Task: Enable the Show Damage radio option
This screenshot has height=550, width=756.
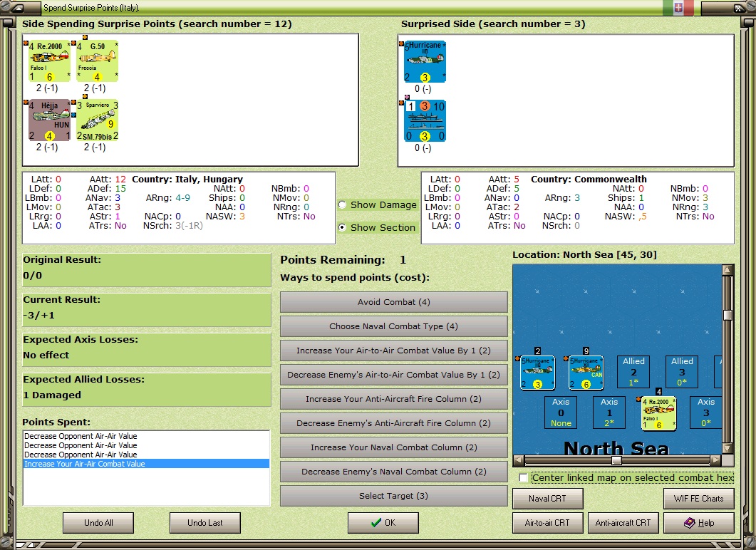Action: (x=342, y=205)
